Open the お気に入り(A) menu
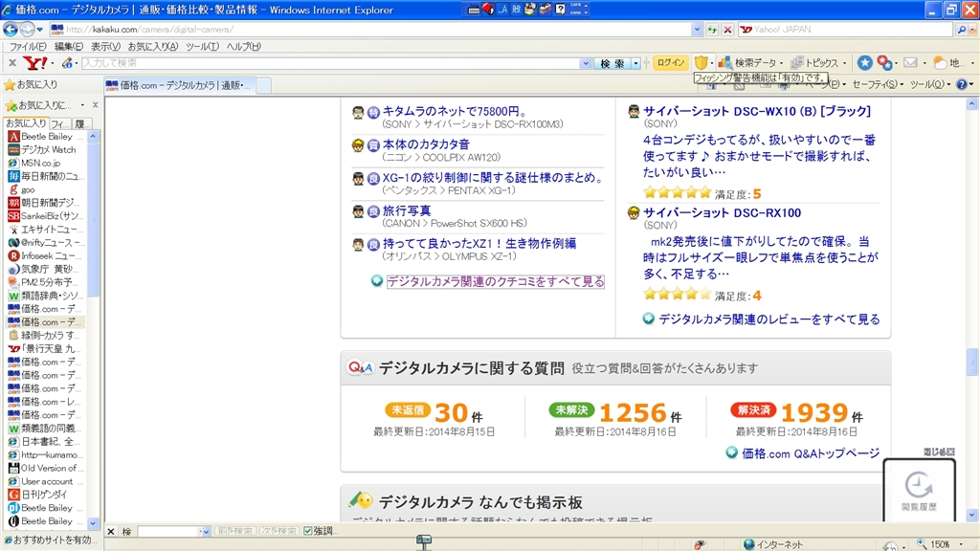 [x=152, y=46]
